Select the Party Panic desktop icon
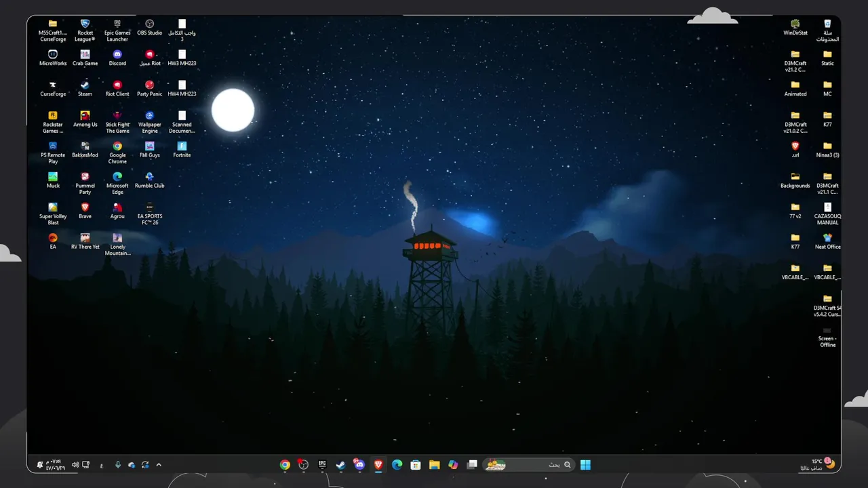Screen dimensions: 868x488 [150, 89]
